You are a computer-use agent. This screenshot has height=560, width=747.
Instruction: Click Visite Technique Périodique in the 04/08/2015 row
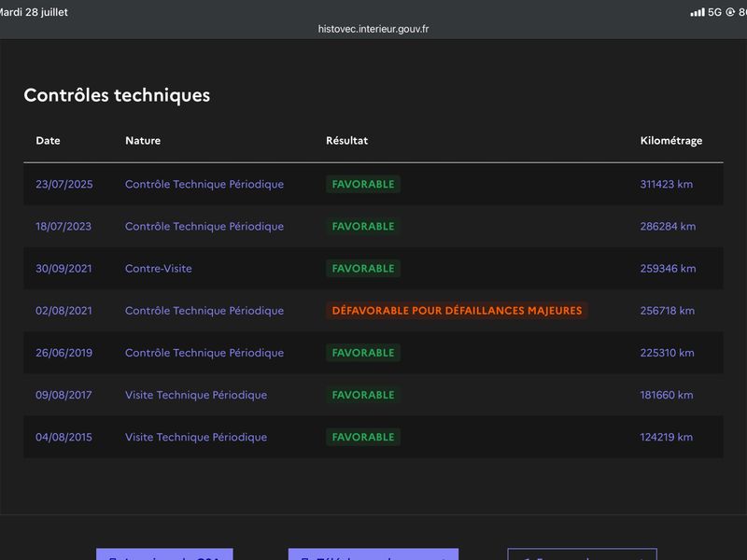[x=196, y=437]
